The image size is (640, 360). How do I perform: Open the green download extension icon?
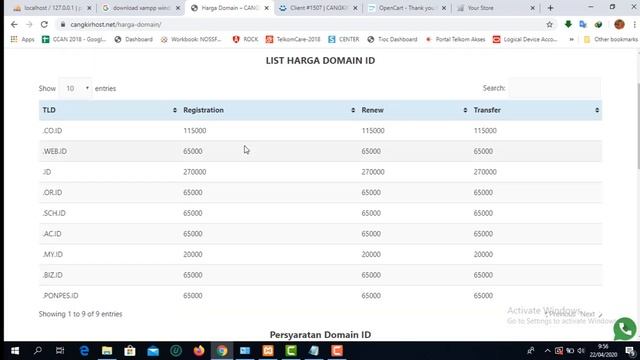568,24
